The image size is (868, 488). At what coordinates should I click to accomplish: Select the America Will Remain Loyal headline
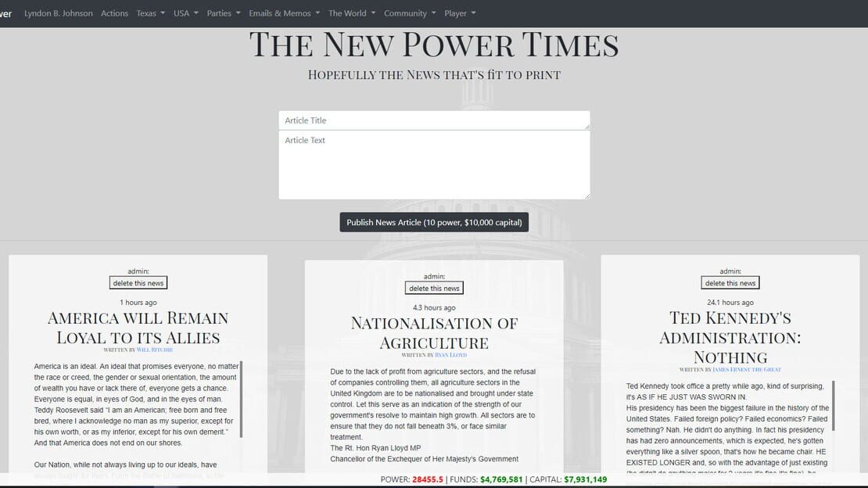click(x=138, y=328)
